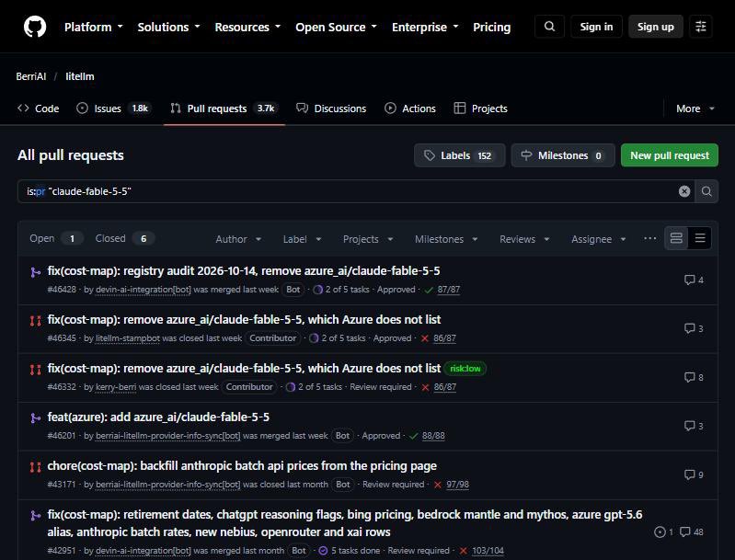Open the GitHub logo homepage
The width and height of the screenshot is (735, 560).
point(35,27)
